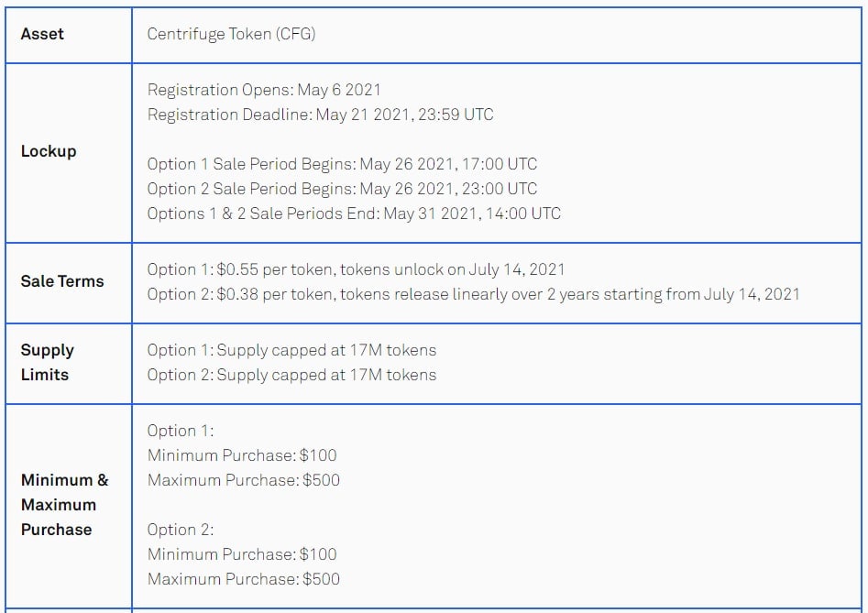Select the Registration Deadline May 21 line
Viewport: 868px width, 613px height.
320,115
